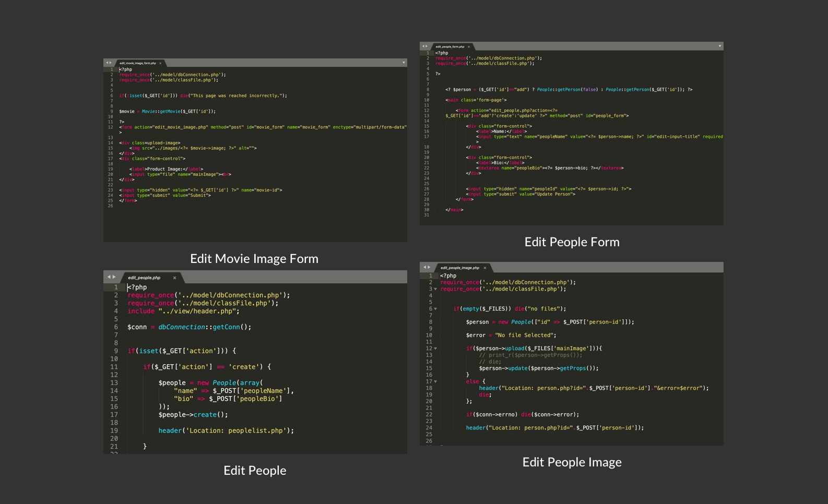
Task: Click the back tab arrow in edit_people_form panel
Action: pos(423,46)
